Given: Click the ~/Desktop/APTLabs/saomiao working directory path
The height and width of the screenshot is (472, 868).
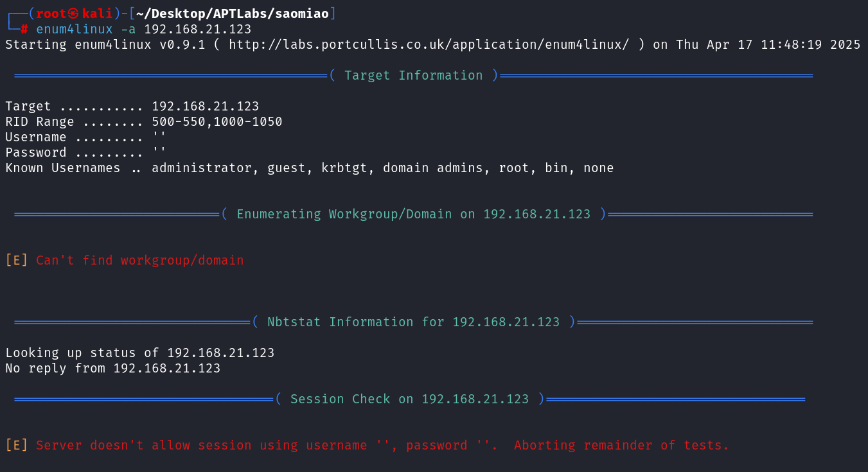Looking at the screenshot, I should click(236, 13).
